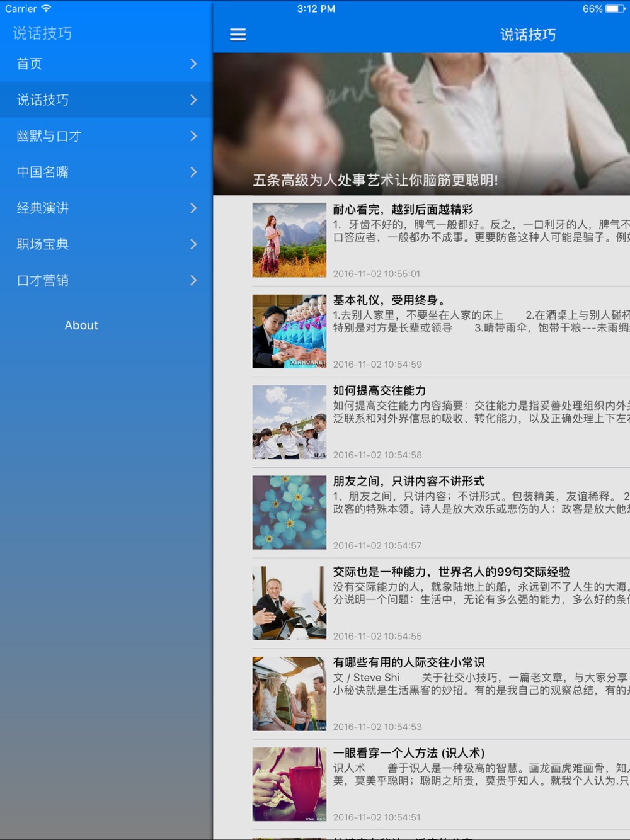Screen dimensions: 630x840
Task: Expand the 幽默与口才 chevron arrow
Action: click(193, 136)
